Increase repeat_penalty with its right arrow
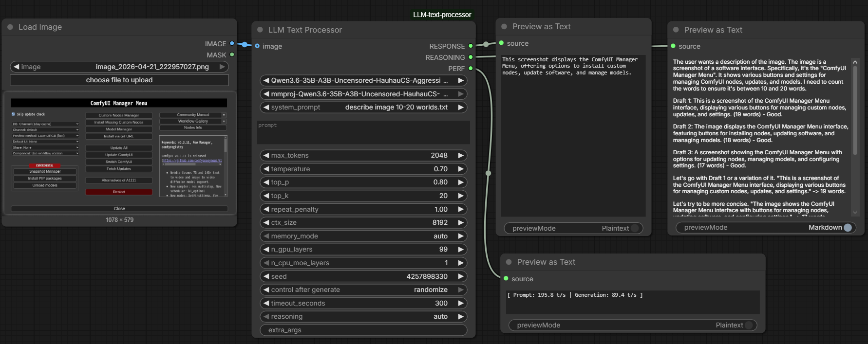 tap(461, 210)
